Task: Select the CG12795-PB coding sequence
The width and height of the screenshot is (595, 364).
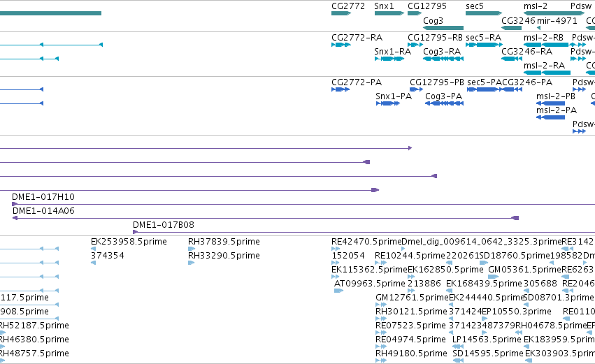Action: coord(416,89)
